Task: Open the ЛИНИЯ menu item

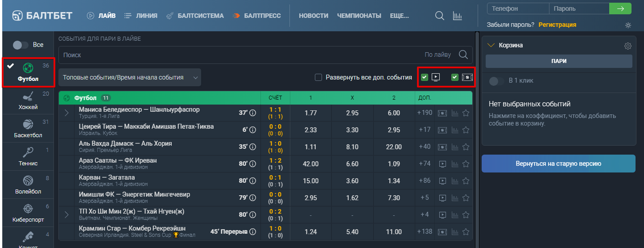Action: pos(140,16)
